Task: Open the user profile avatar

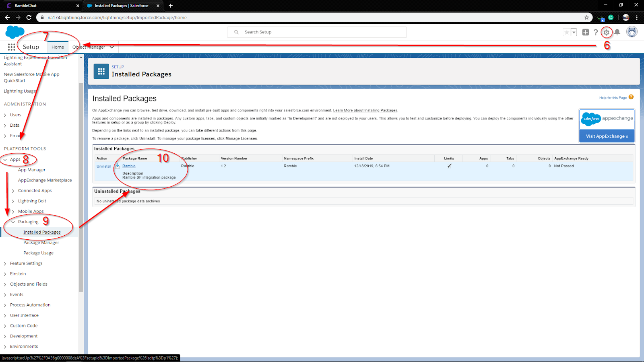Action: click(632, 32)
